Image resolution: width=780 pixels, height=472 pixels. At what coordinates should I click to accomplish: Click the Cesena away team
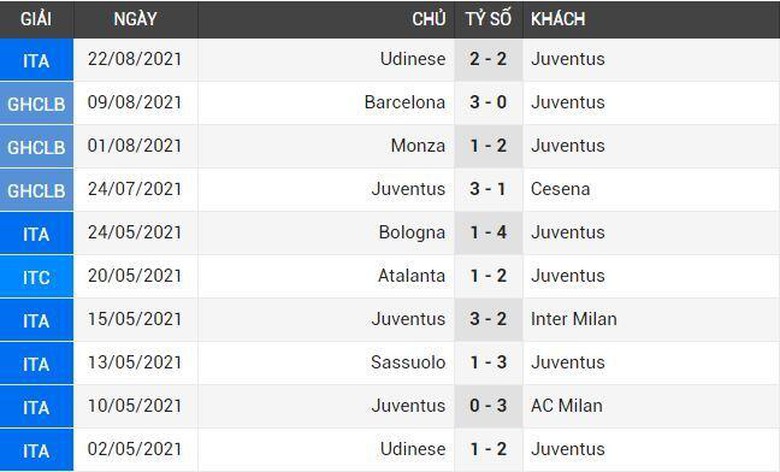[x=560, y=189]
